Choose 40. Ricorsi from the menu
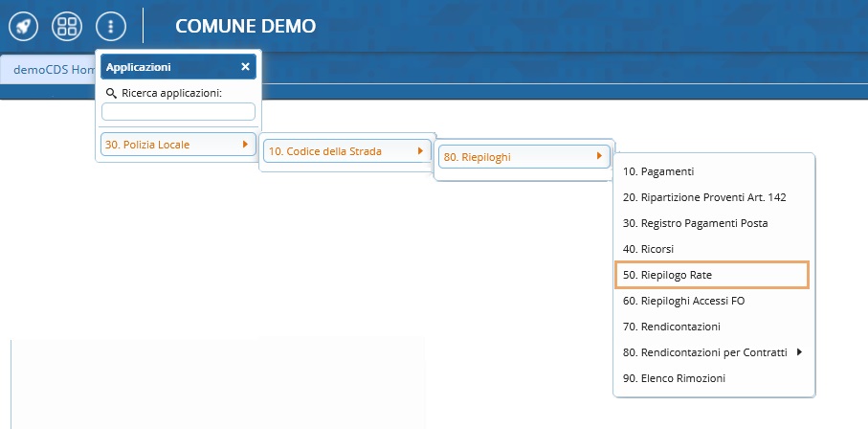 (648, 249)
